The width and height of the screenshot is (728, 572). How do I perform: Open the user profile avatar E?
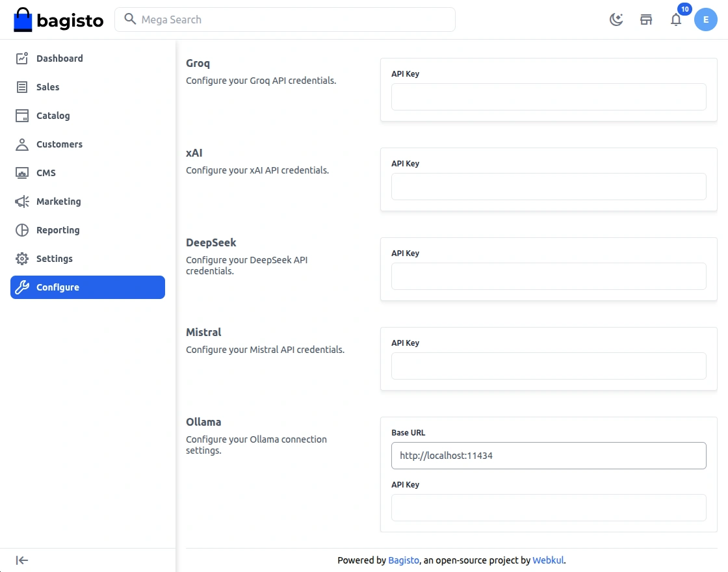pyautogui.click(x=705, y=19)
